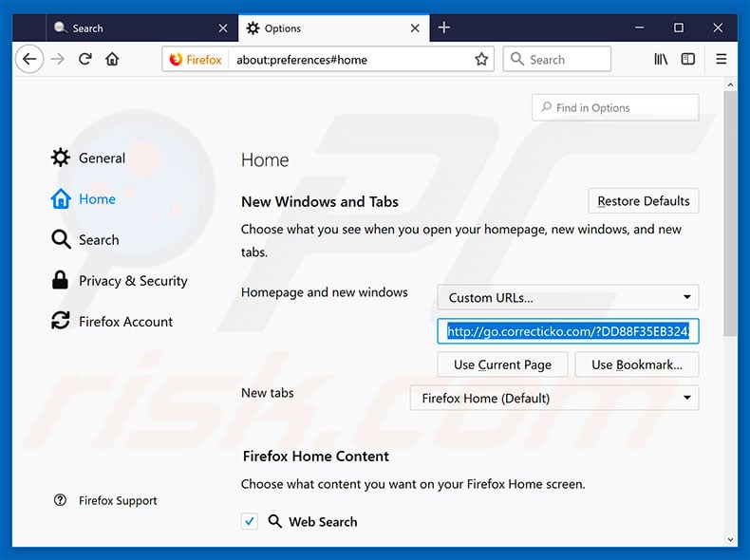Open Firefox Account settings
750x560 pixels.
(112, 322)
